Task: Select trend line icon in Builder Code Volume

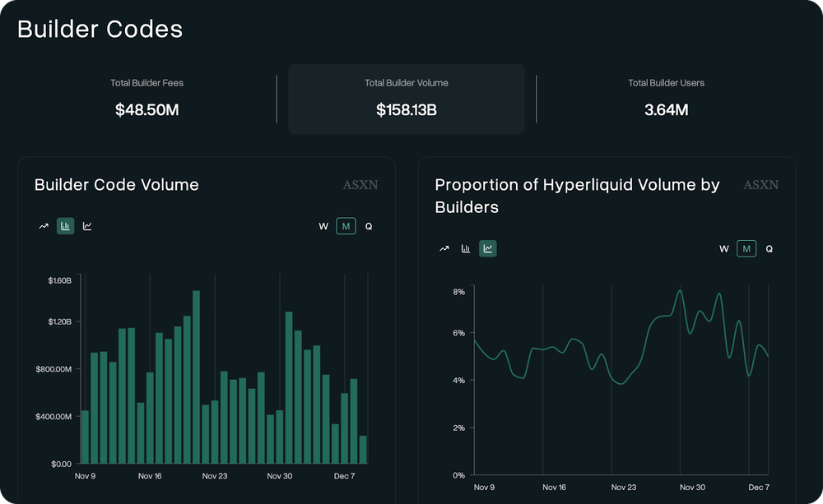Action: [44, 226]
